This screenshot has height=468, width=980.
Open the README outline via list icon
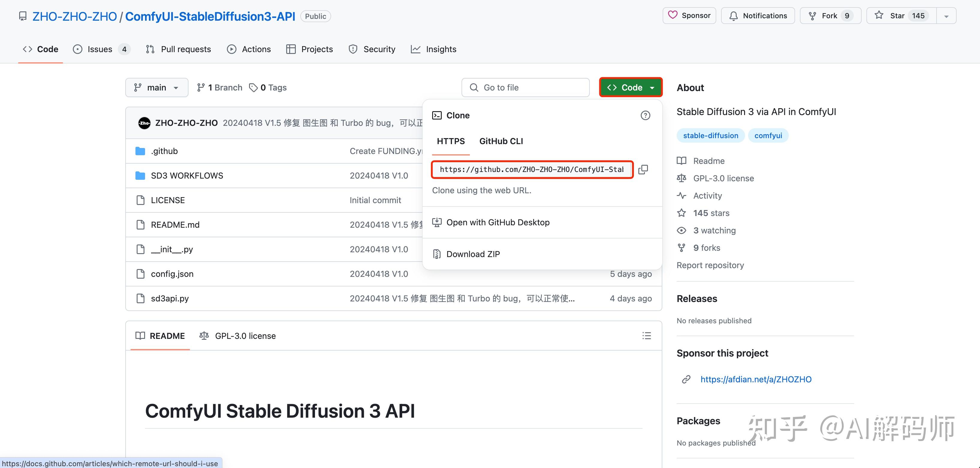click(x=647, y=336)
